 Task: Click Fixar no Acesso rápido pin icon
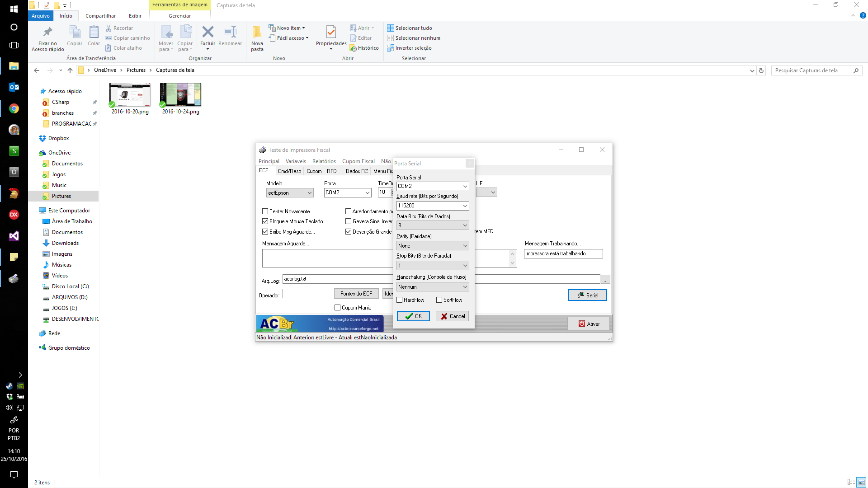[x=47, y=32]
